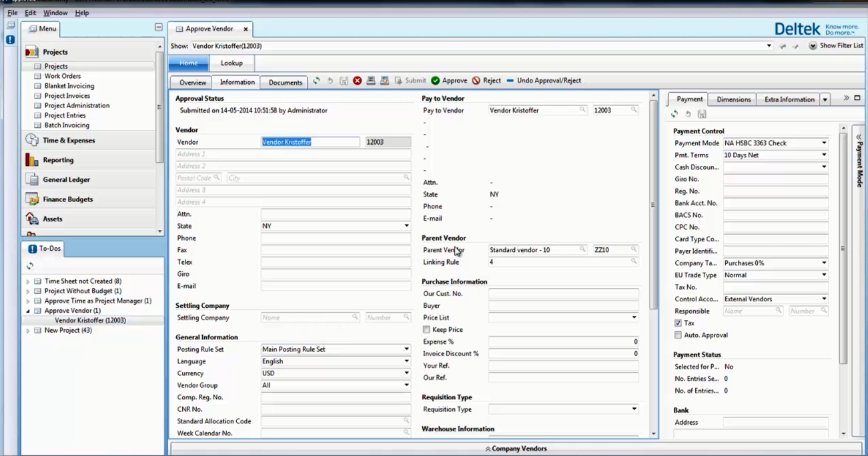This screenshot has height=456, width=868.
Task: Refresh the vendor record via the main toolbar
Action: click(316, 81)
